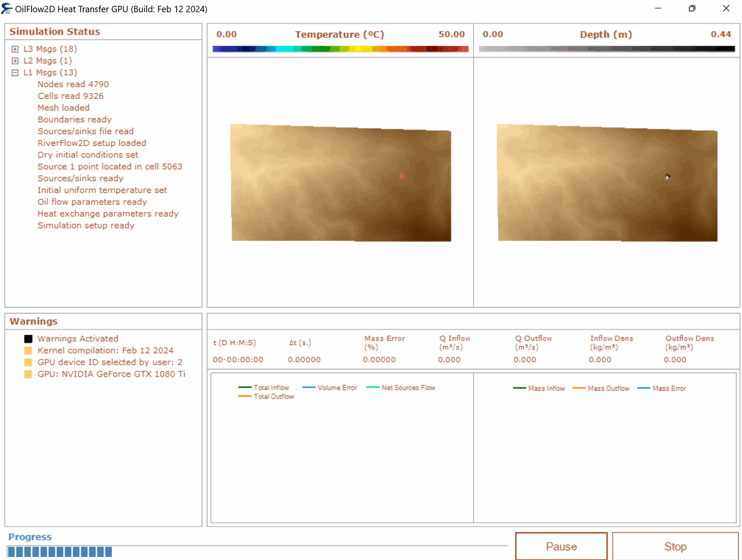Click the Inflow Dens value 0.000

600,360
